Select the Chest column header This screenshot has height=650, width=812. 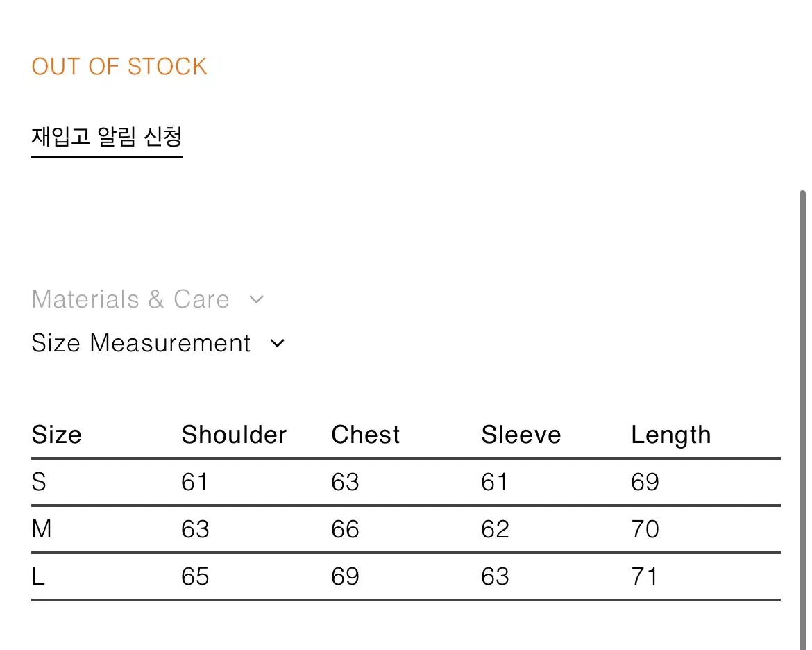click(x=365, y=434)
